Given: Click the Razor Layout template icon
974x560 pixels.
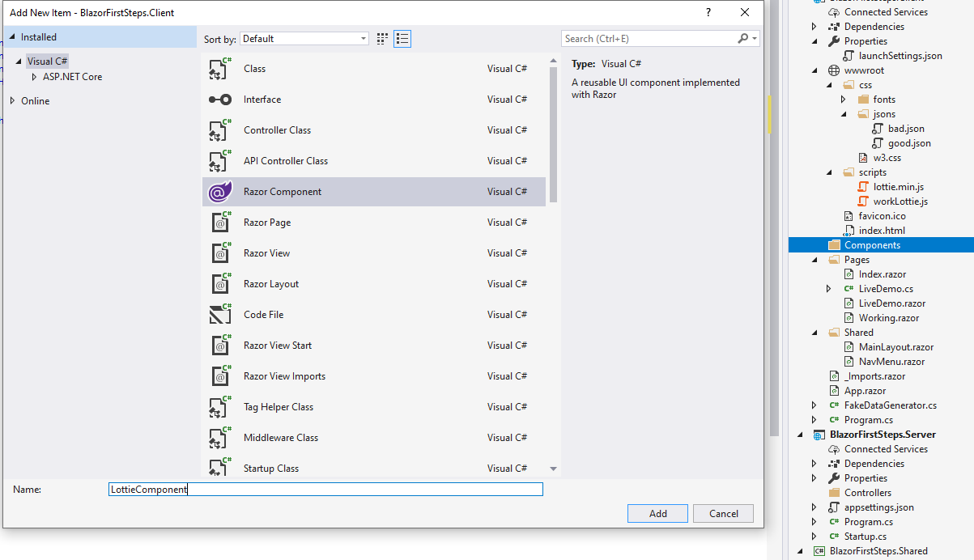Looking at the screenshot, I should pyautogui.click(x=219, y=284).
